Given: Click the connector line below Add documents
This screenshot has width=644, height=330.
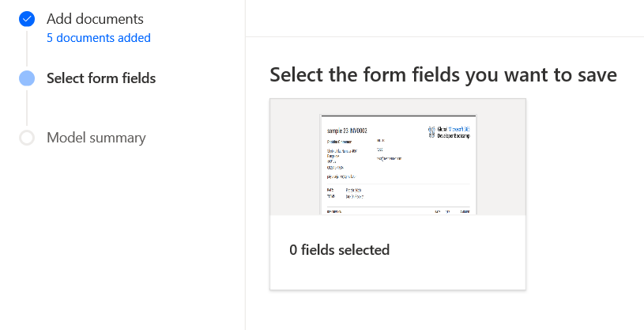Looking at the screenshot, I should (x=27, y=48).
